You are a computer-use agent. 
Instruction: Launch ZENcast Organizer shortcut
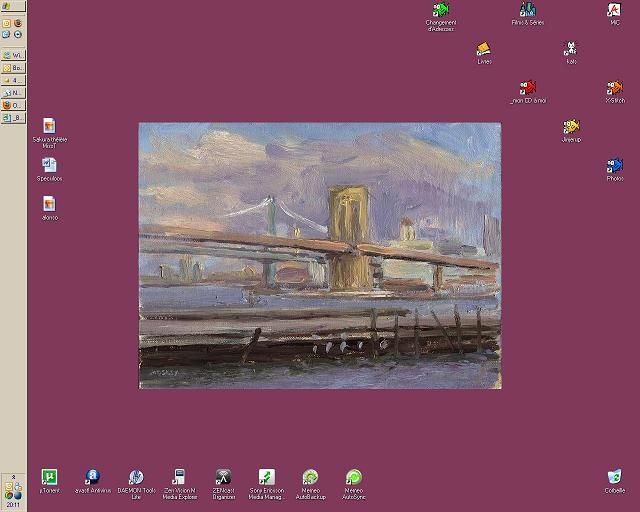click(224, 484)
